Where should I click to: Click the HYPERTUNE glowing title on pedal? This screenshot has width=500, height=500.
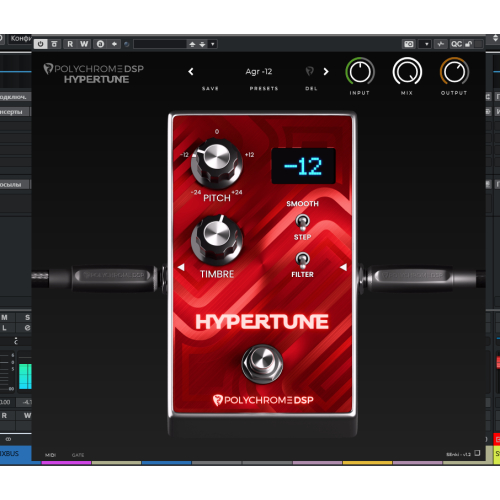click(x=262, y=322)
